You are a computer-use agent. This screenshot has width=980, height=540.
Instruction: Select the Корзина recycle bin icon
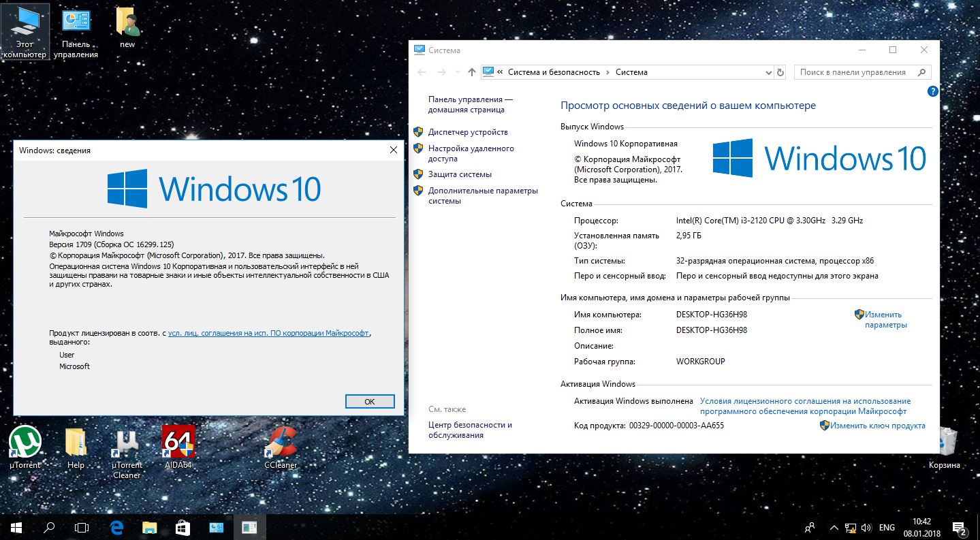(945, 447)
